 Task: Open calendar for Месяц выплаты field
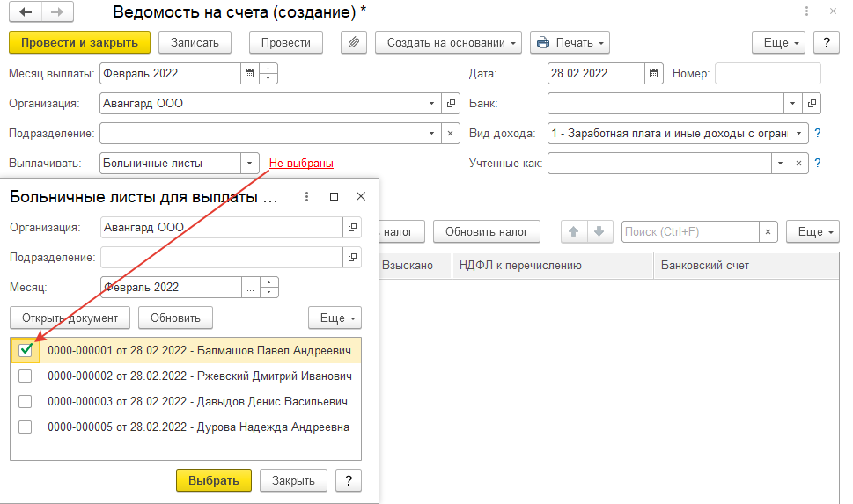pos(250,73)
